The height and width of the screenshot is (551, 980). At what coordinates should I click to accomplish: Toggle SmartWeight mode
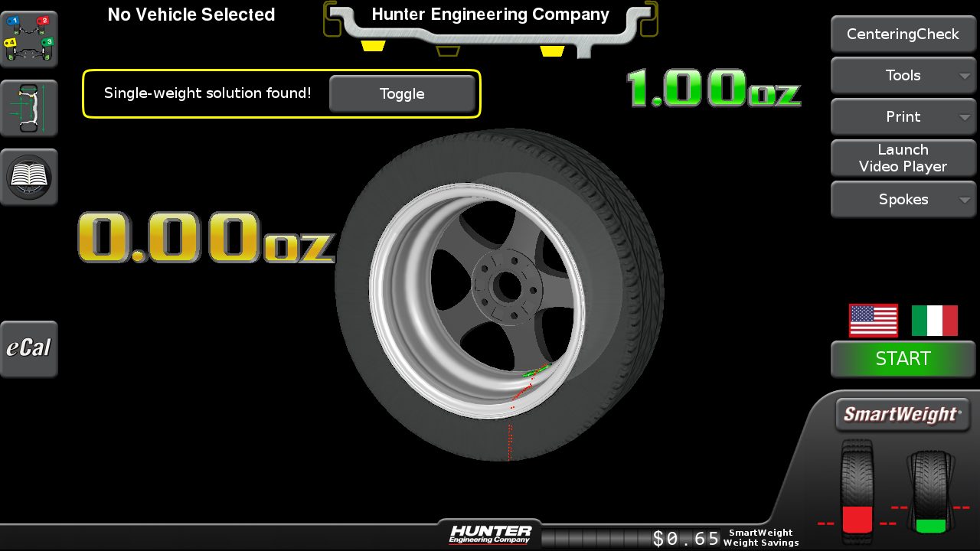[x=902, y=415]
